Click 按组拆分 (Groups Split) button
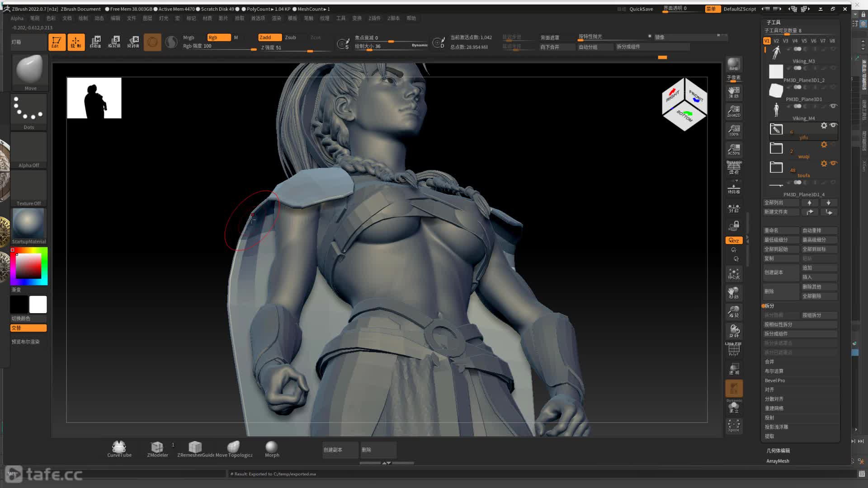Viewport: 868px width, 488px height. coord(819,315)
